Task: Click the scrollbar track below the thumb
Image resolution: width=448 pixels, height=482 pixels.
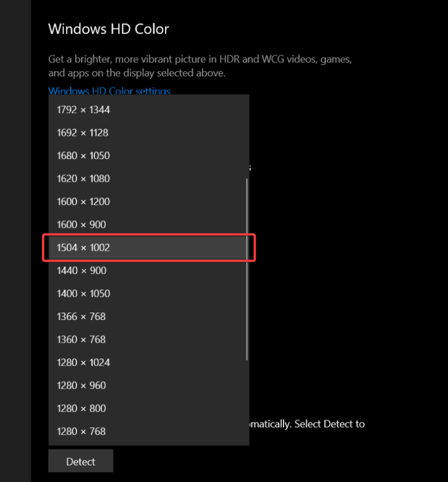Action: [x=247, y=402]
